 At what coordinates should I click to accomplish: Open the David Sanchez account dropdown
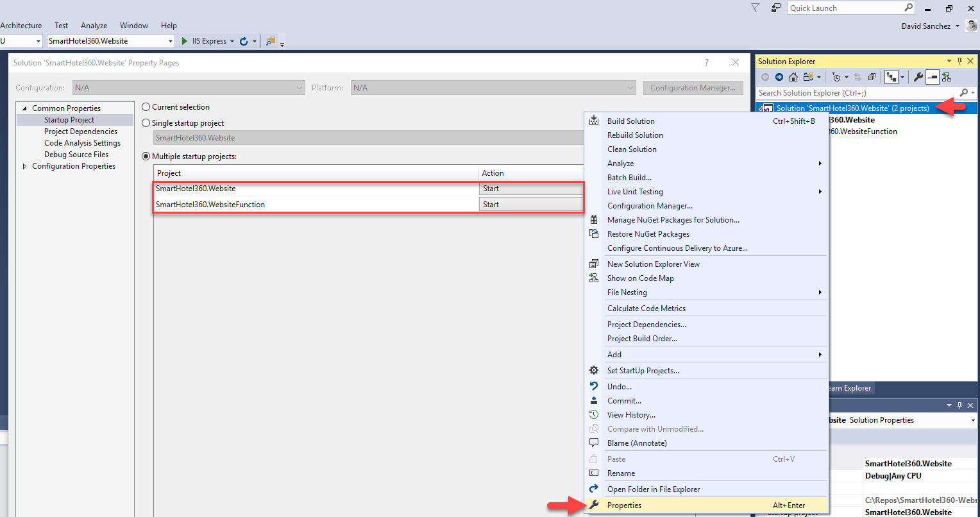point(958,26)
